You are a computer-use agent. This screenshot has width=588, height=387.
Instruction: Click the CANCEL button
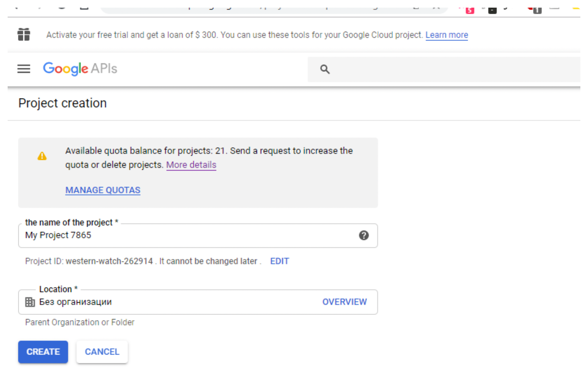(x=102, y=352)
